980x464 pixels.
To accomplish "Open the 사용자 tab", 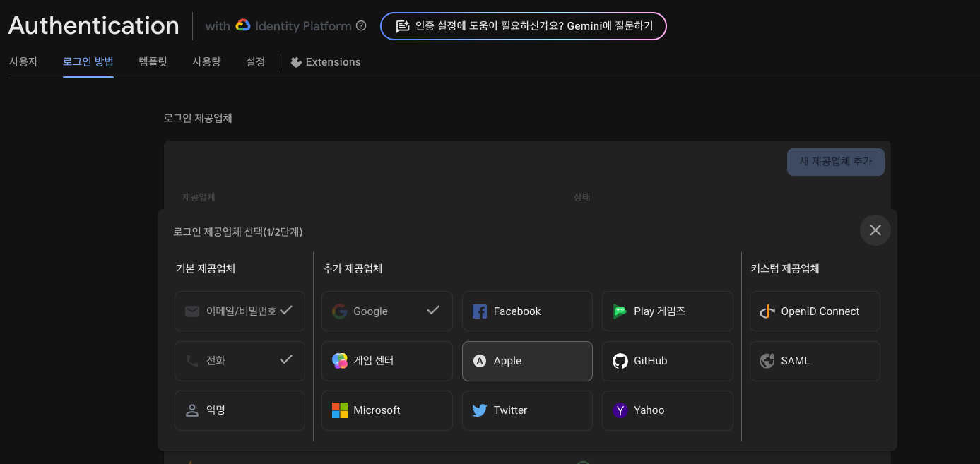I will pos(23,62).
